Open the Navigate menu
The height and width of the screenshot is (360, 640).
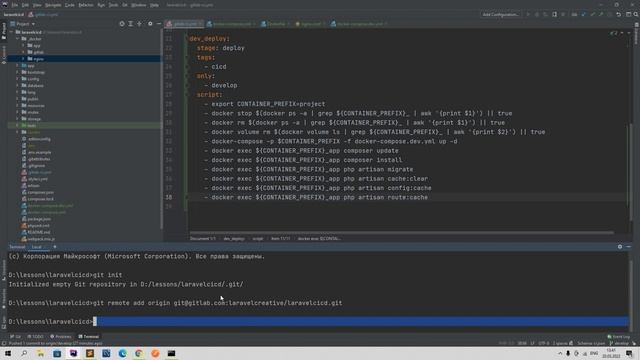click(x=53, y=5)
